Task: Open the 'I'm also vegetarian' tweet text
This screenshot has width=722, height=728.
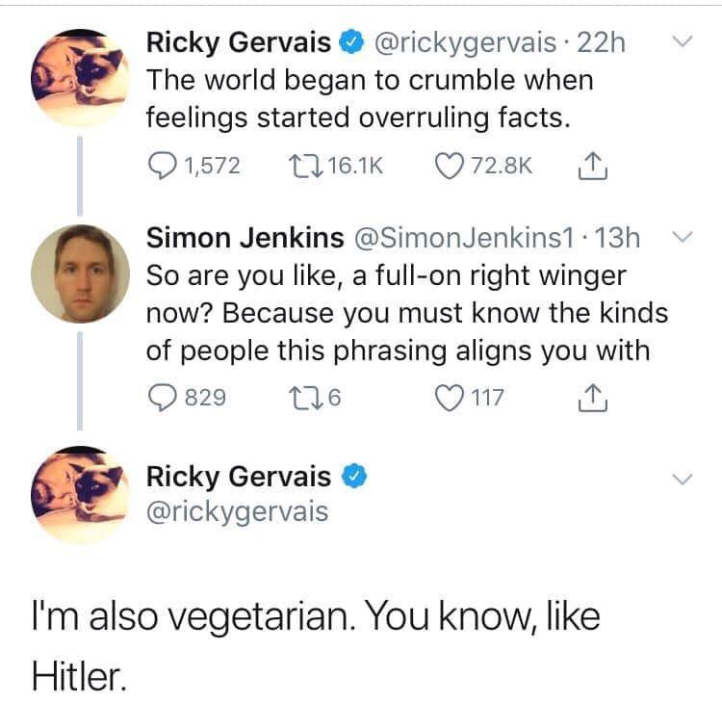Action: [316, 646]
